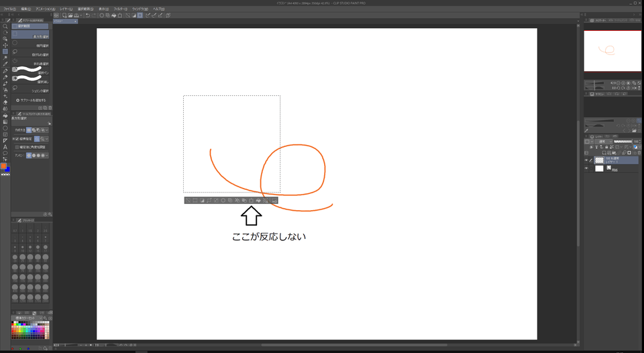Click Delete layer trash icon

[x=639, y=153]
